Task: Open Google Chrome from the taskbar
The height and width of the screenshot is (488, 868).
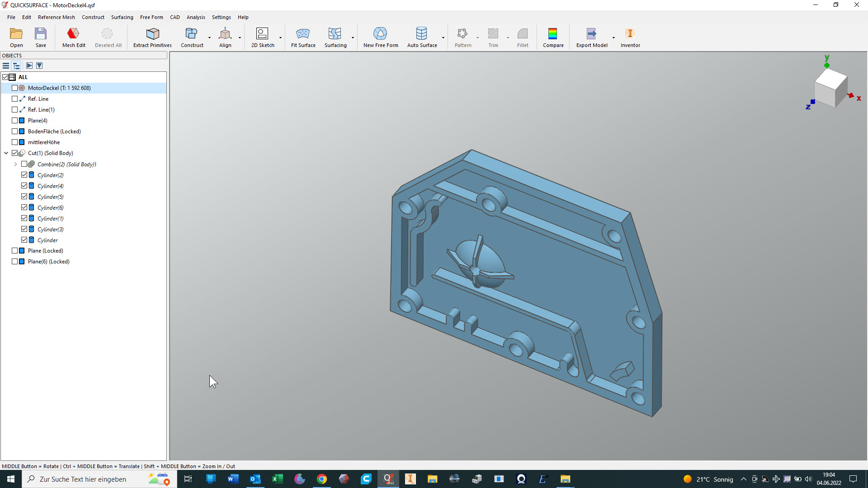Action: (321, 479)
